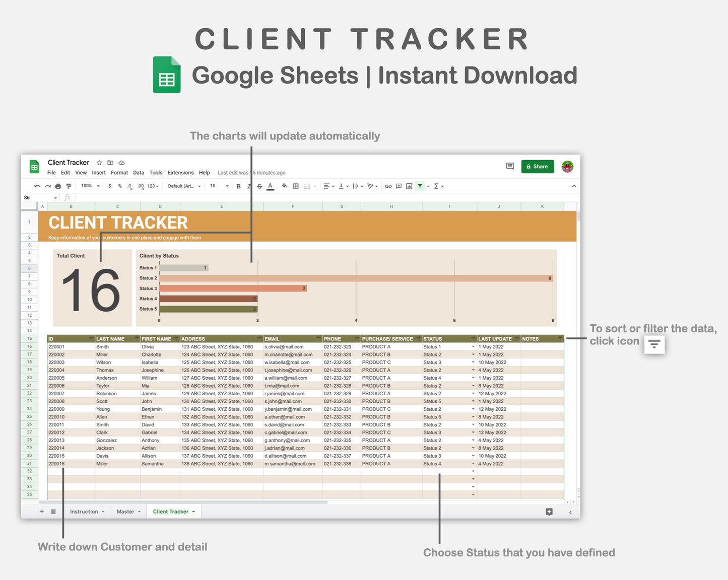The image size is (728, 580).
Task: Open the text color picker
Action: point(270,186)
